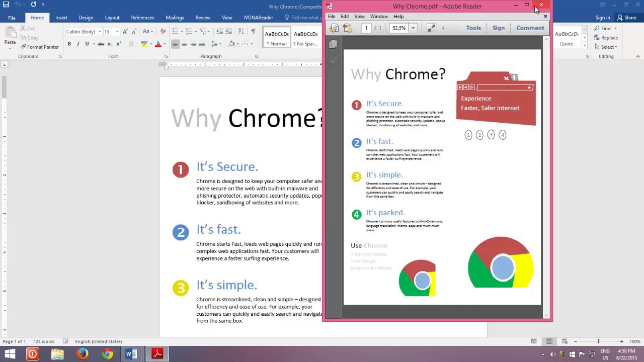The width and height of the screenshot is (644, 362).
Task: Open the font color dropdown arrow
Action: (x=165, y=44)
